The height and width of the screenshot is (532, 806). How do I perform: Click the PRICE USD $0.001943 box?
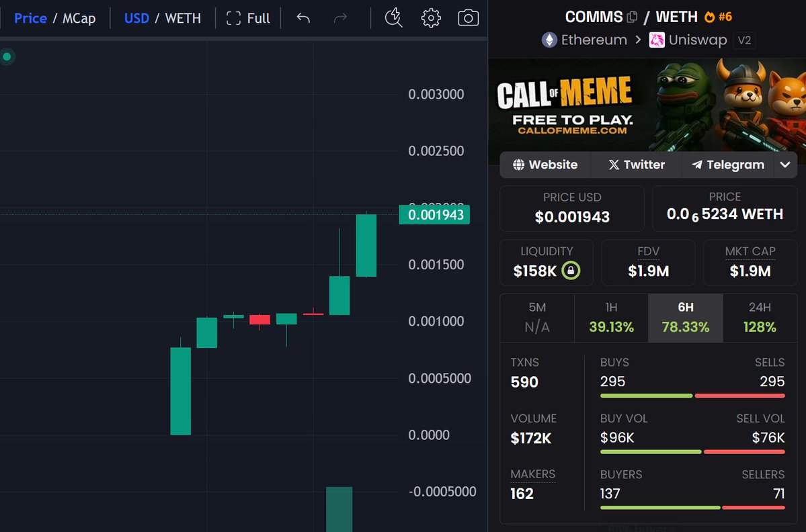click(572, 208)
